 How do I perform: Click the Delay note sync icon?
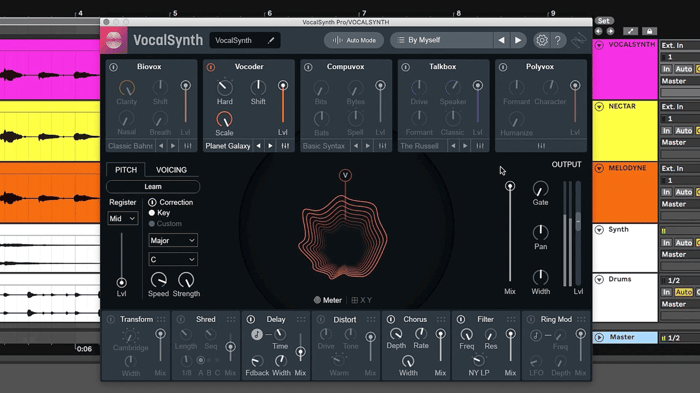(257, 334)
